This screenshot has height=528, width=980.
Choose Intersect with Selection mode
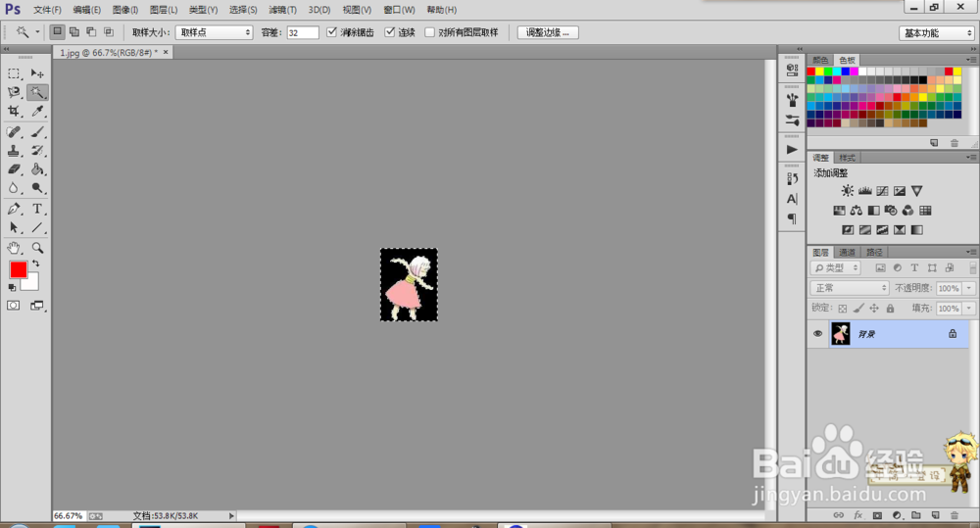(108, 32)
